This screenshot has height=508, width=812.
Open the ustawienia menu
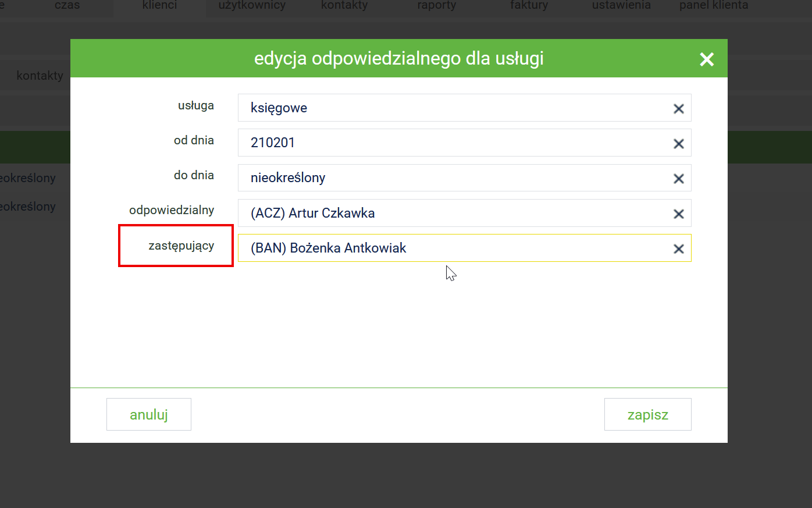621,6
